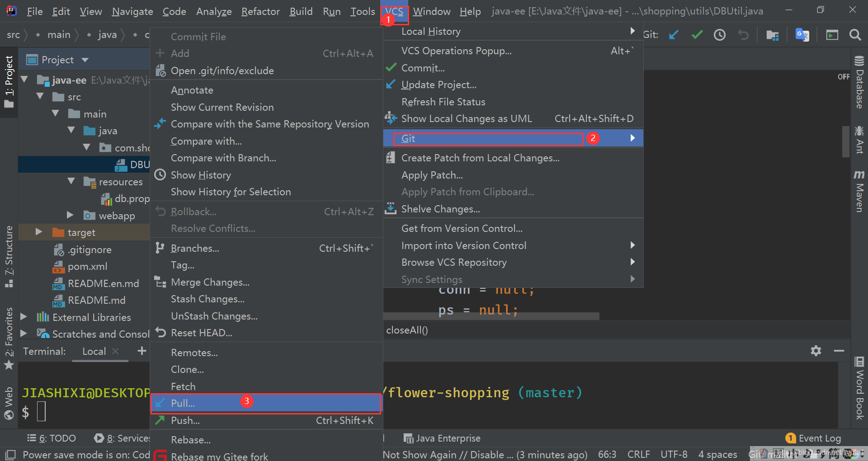Collapse the main folder node
The width and height of the screenshot is (868, 461).
tap(56, 113)
